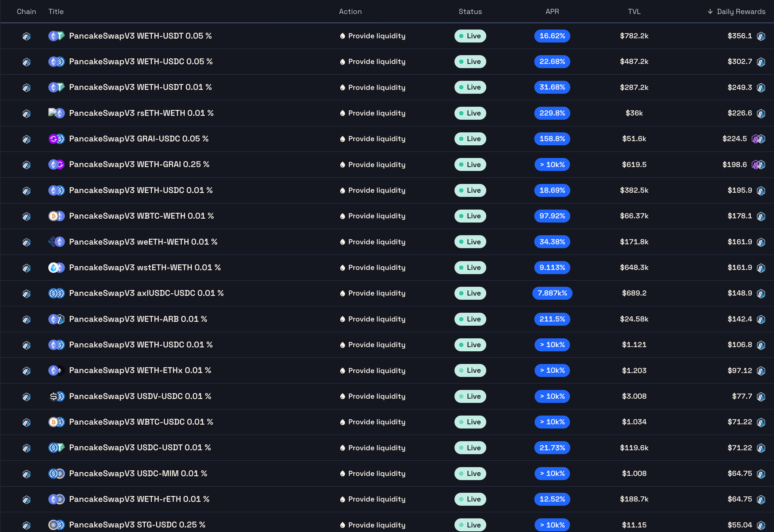Click token pair icon for WETH-rETH 0.01 %
This screenshot has height=532, width=774.
(x=56, y=499)
